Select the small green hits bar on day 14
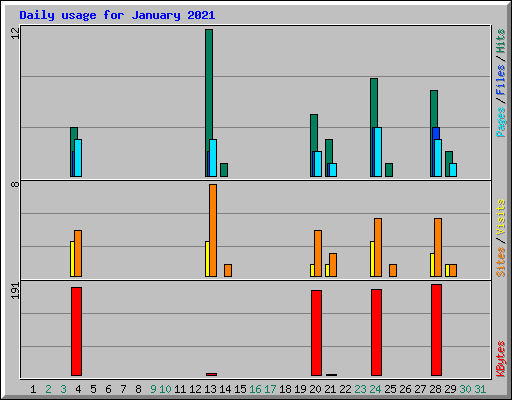The image size is (512, 400). (224, 170)
